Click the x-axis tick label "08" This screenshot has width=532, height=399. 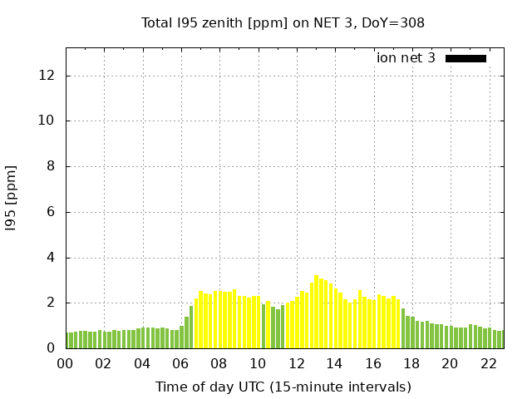click(x=219, y=363)
